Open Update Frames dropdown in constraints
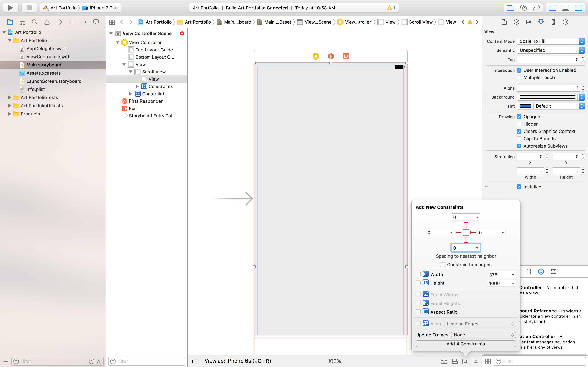Screen dimensions: 588x367 [x=483, y=334]
